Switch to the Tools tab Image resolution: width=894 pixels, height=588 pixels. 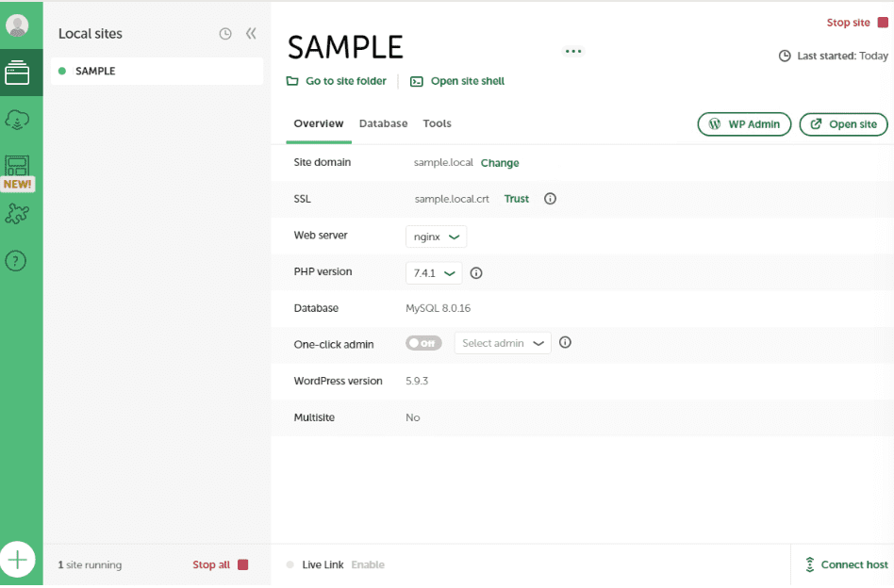[x=438, y=123]
